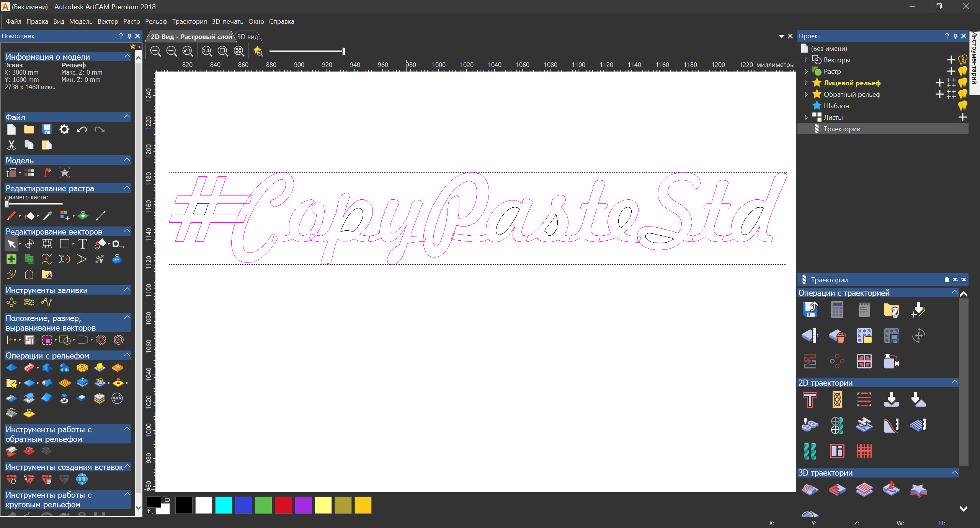Collapse the 2D траектории section
The width and height of the screenshot is (980, 528).
pos(954,382)
